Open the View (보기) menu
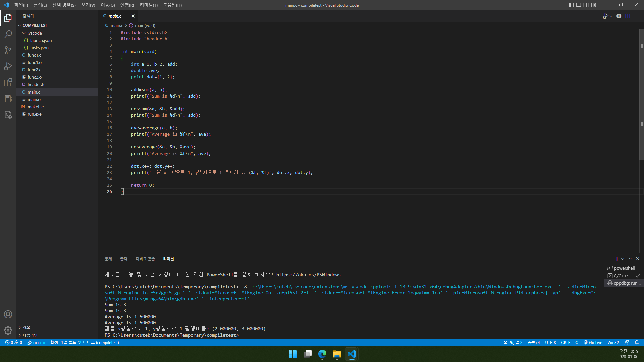The height and width of the screenshot is (362, 644). pyautogui.click(x=88, y=5)
